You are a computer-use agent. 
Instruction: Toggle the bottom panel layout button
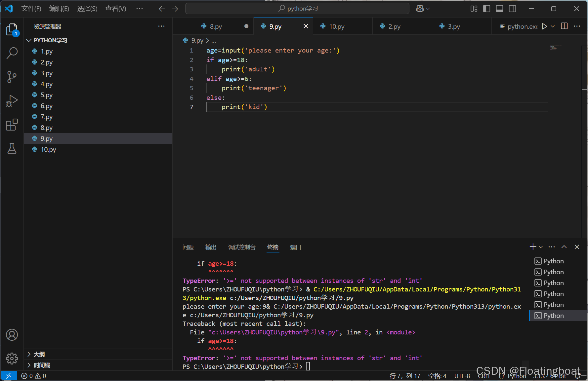499,9
